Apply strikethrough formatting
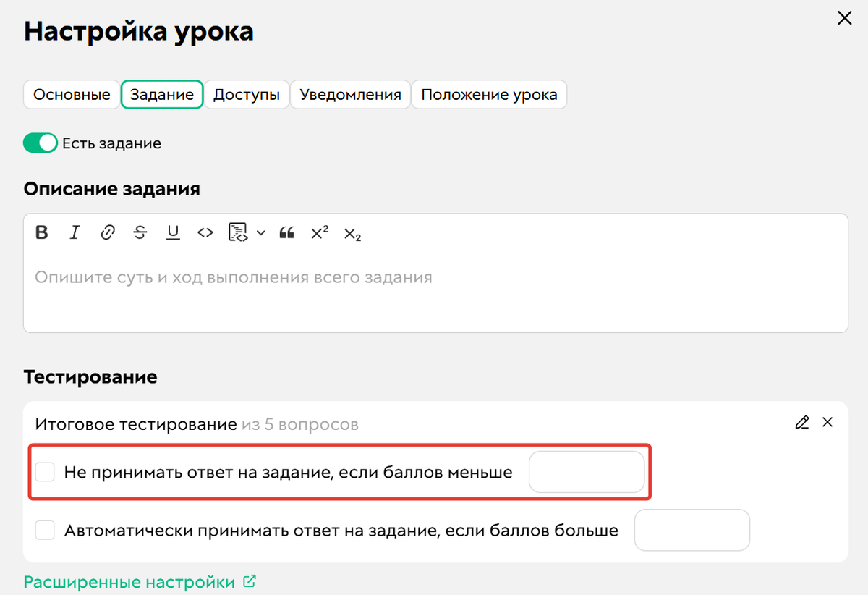The width and height of the screenshot is (868, 595). click(140, 232)
